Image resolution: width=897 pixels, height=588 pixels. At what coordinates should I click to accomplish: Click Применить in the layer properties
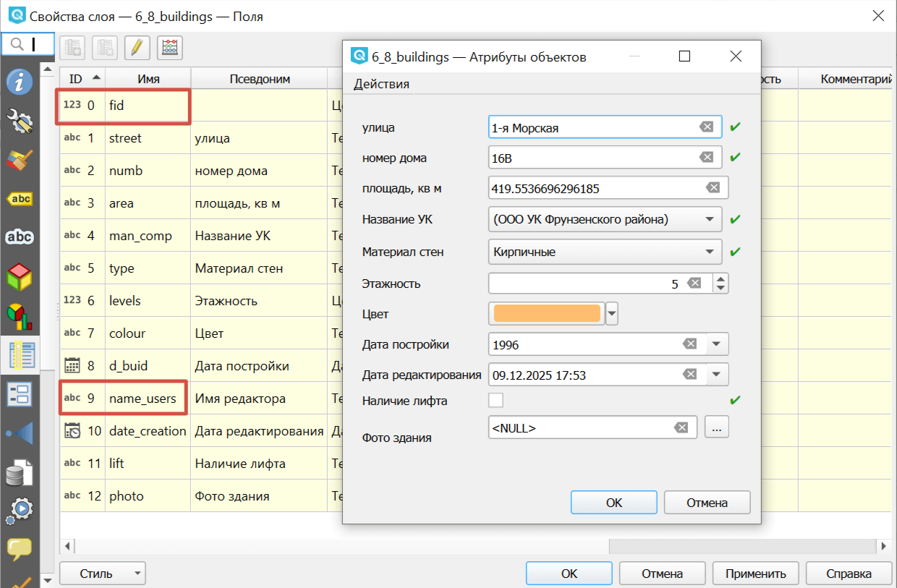[754, 574]
